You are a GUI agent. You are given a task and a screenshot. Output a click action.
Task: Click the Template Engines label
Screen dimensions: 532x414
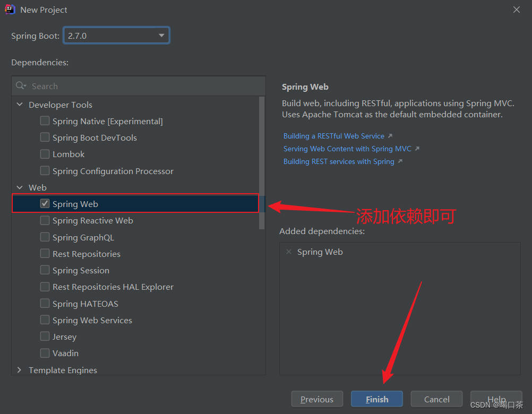[63, 370]
